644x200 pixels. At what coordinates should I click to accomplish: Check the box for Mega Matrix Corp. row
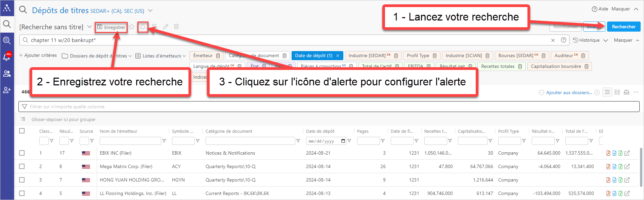(22, 166)
